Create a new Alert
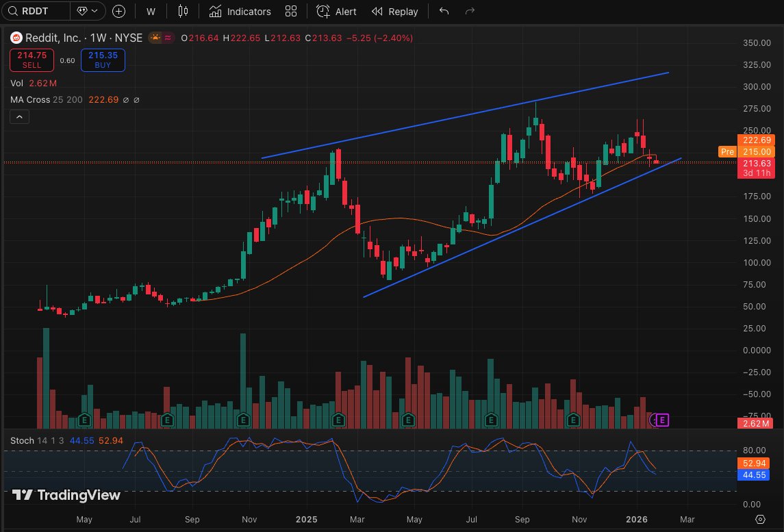This screenshot has width=784, height=532. click(x=336, y=12)
